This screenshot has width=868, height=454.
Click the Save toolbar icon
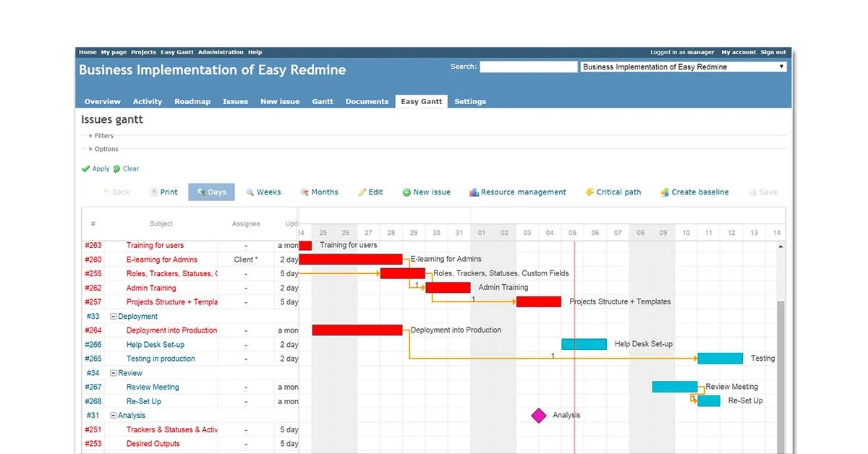coord(762,192)
